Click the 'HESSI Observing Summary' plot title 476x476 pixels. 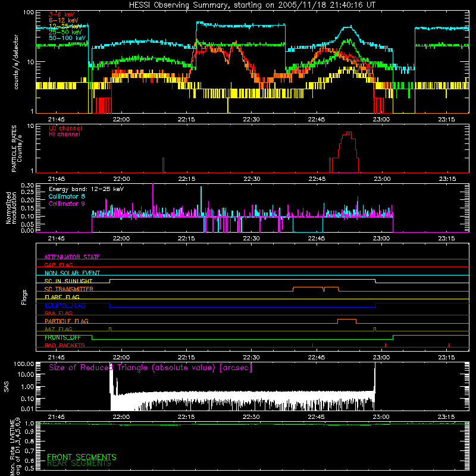click(x=252, y=5)
